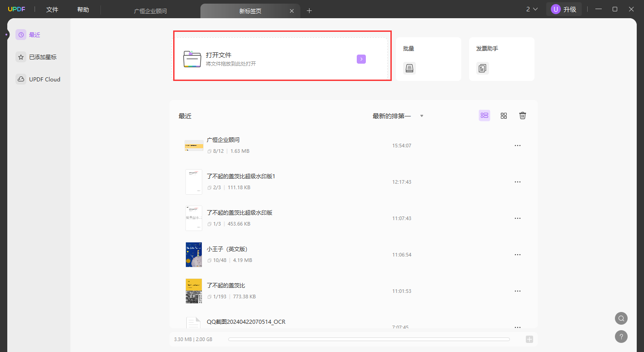Screen dimensions: 644x352
Task: Open thumbnail of 了不起的盖茨比超级水印版1
Action: pos(194,182)
